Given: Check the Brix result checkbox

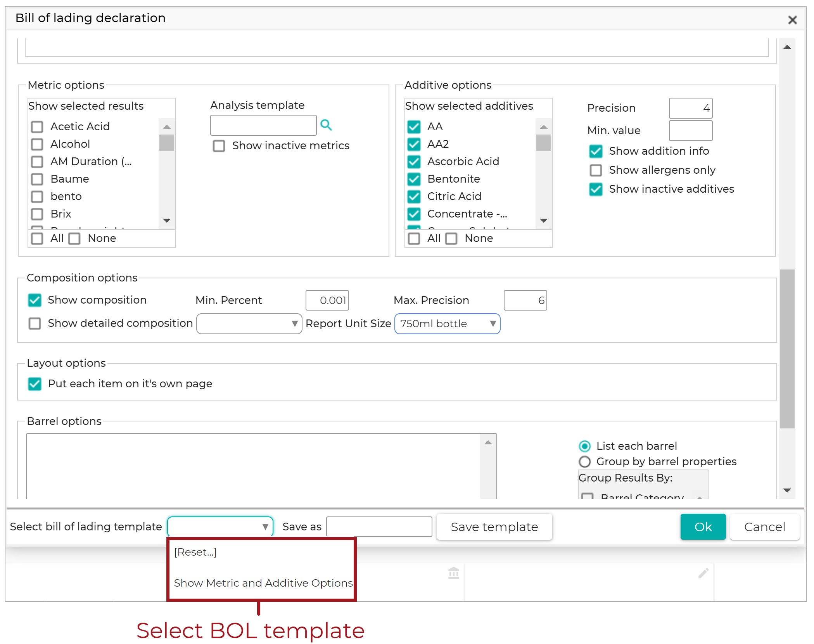Looking at the screenshot, I should (37, 214).
